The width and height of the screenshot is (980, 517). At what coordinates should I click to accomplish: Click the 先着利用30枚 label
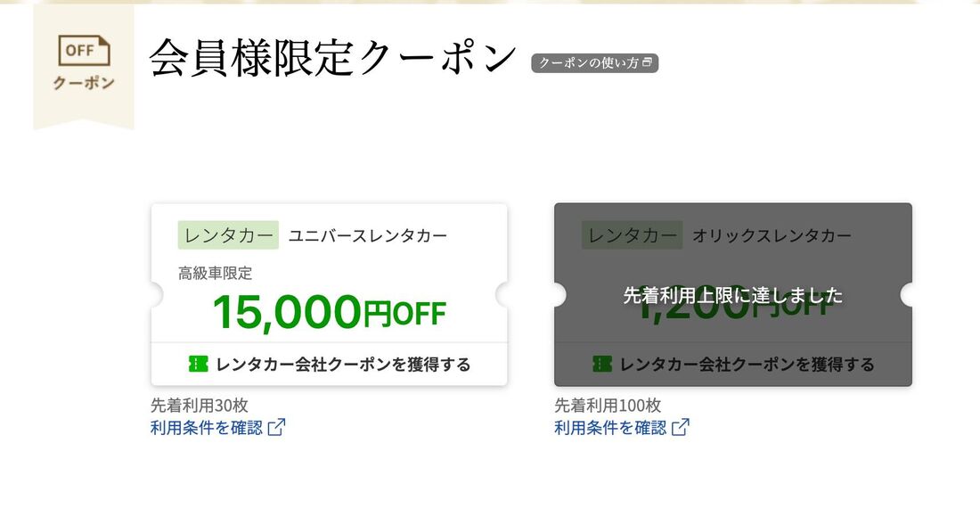(200, 405)
